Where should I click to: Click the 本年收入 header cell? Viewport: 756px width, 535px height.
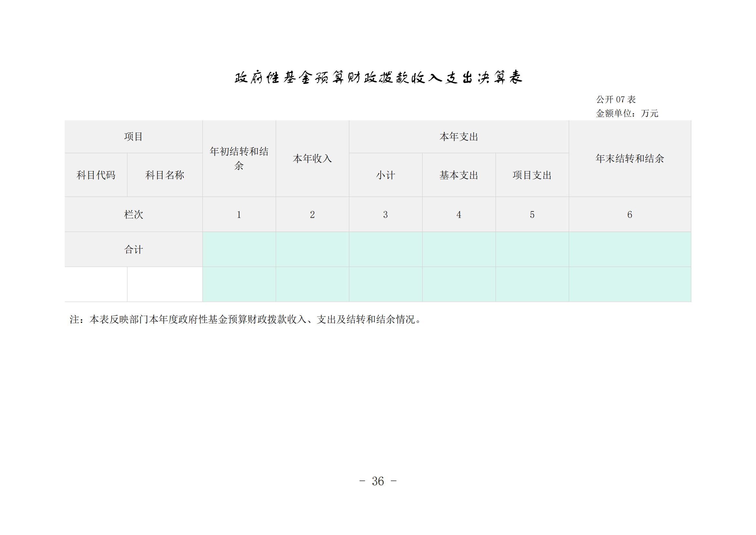(312, 158)
